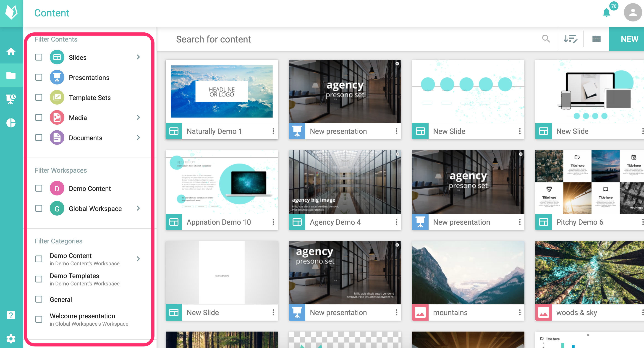
Task: Tick the Demo Templates category checkbox
Action: [x=39, y=279]
